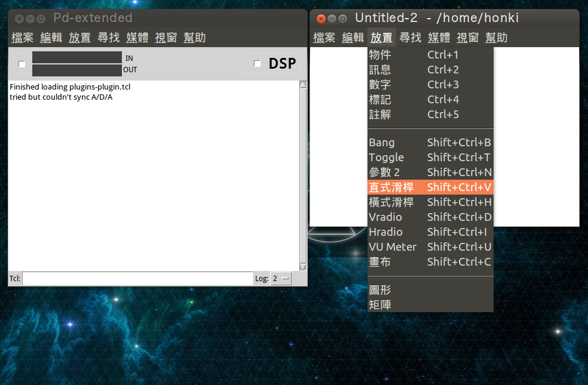The height and width of the screenshot is (385, 588).
Task: Minimize the Pd-extended window
Action: pyautogui.click(x=30, y=19)
